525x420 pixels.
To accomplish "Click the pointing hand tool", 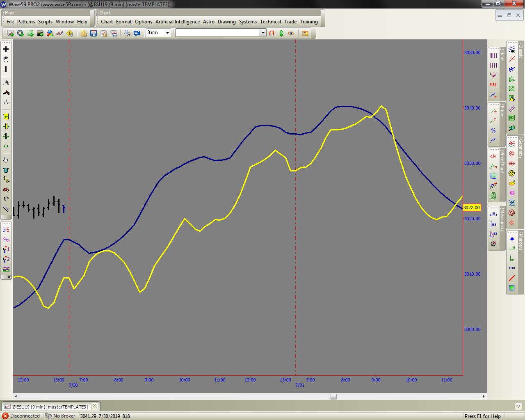I will 6,160.
